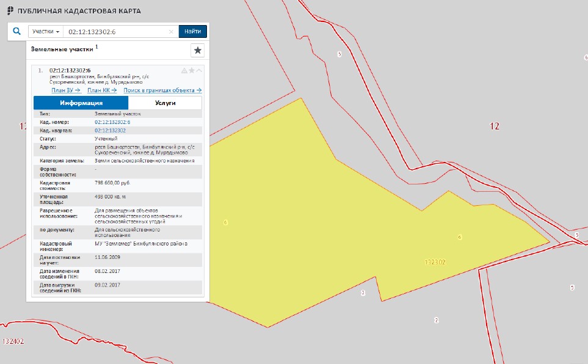Open cadastral quarter link 02:12:132302

[111, 130]
